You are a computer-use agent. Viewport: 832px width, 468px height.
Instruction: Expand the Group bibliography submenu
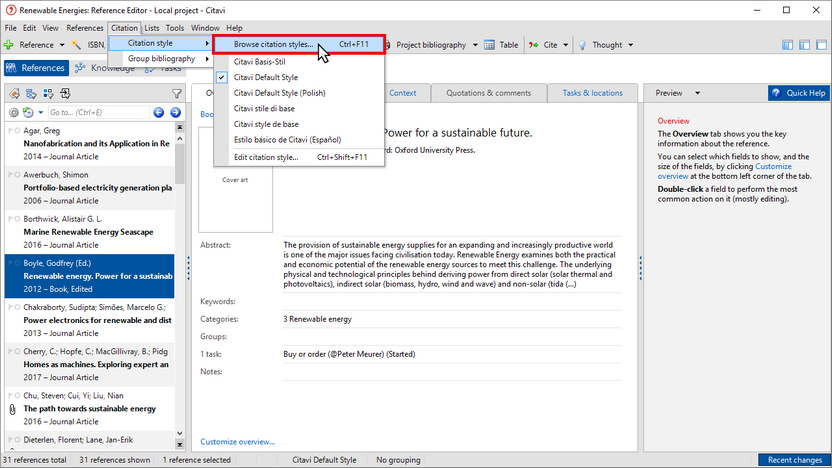(161, 58)
